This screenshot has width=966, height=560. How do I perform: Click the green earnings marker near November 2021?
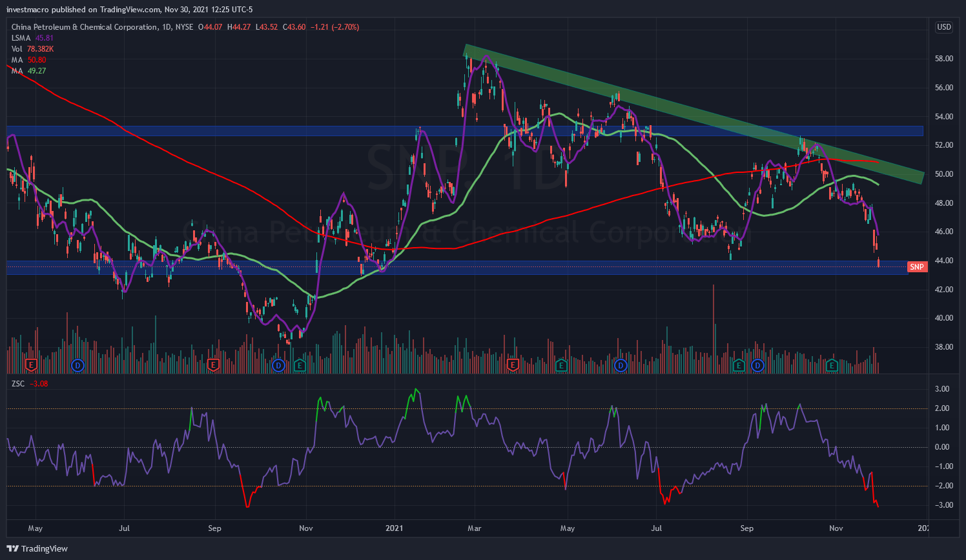[x=832, y=365]
